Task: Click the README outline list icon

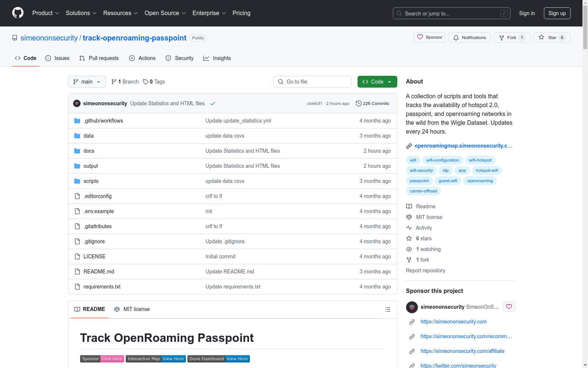Action: coord(387,309)
